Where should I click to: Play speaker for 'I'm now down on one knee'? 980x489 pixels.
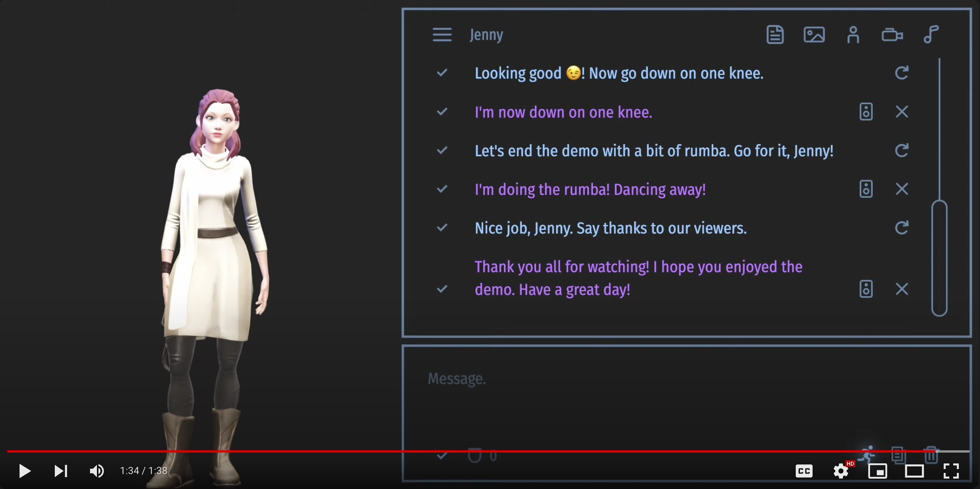point(866,112)
